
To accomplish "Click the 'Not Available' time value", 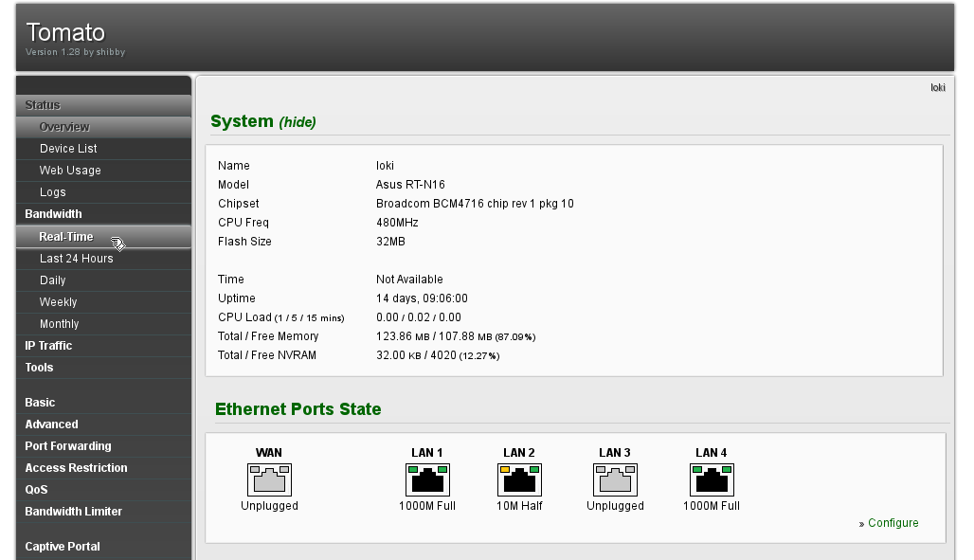I will pos(409,280).
